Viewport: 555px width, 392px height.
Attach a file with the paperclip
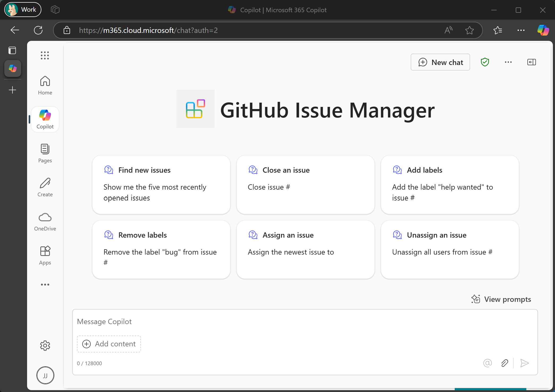505,363
